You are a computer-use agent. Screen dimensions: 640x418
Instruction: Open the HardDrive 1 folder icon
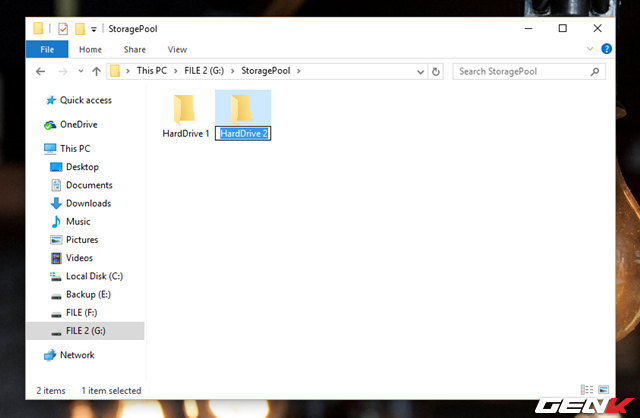[x=185, y=109]
